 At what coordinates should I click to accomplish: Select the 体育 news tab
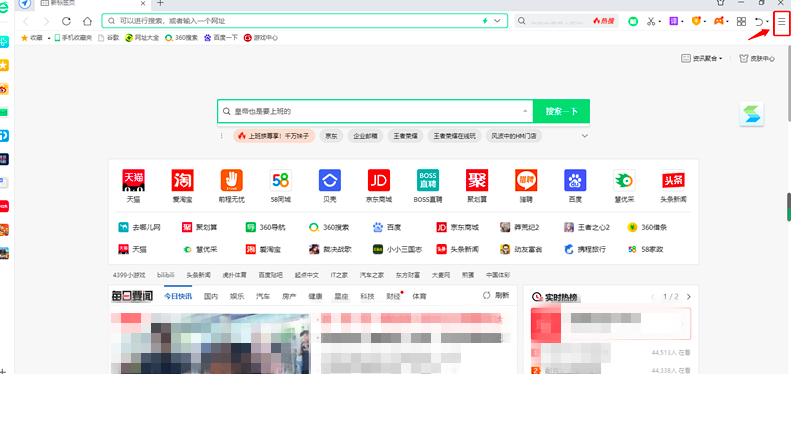(x=419, y=296)
